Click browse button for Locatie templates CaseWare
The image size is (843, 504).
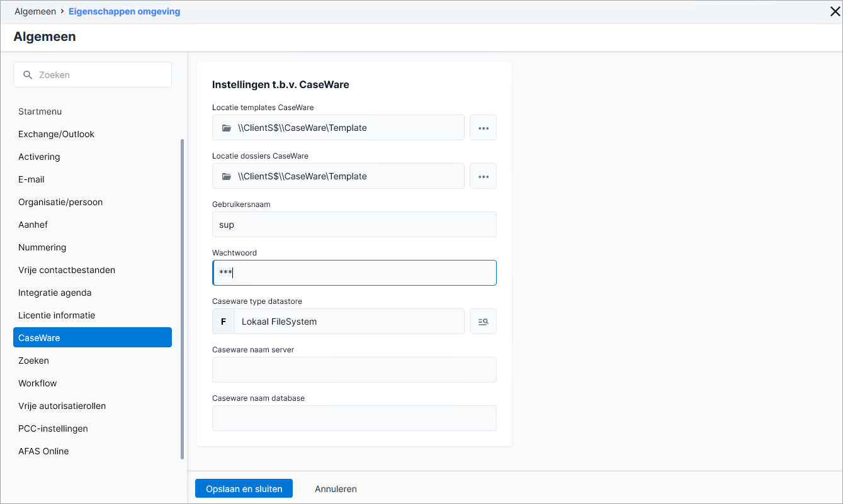point(483,128)
